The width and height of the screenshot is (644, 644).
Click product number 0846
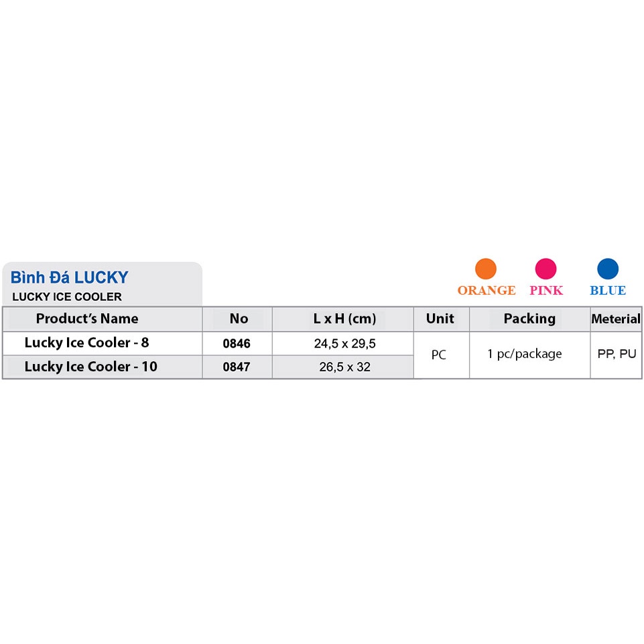coord(237,344)
